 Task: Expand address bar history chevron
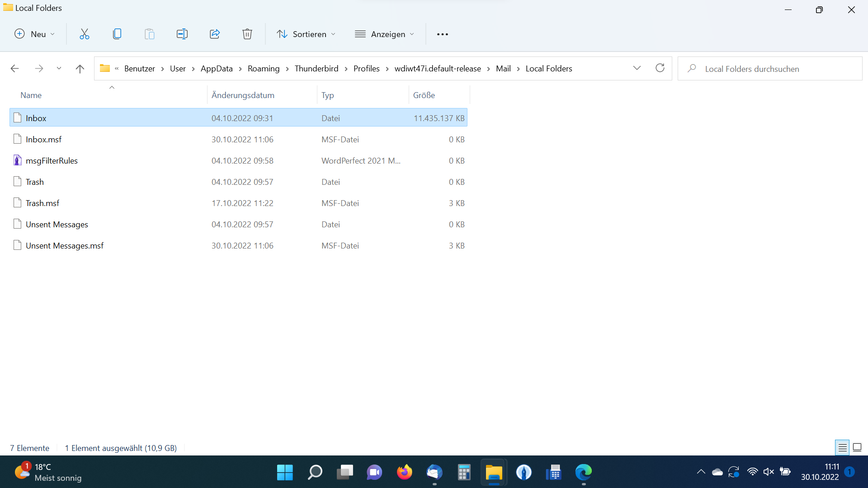tap(637, 68)
